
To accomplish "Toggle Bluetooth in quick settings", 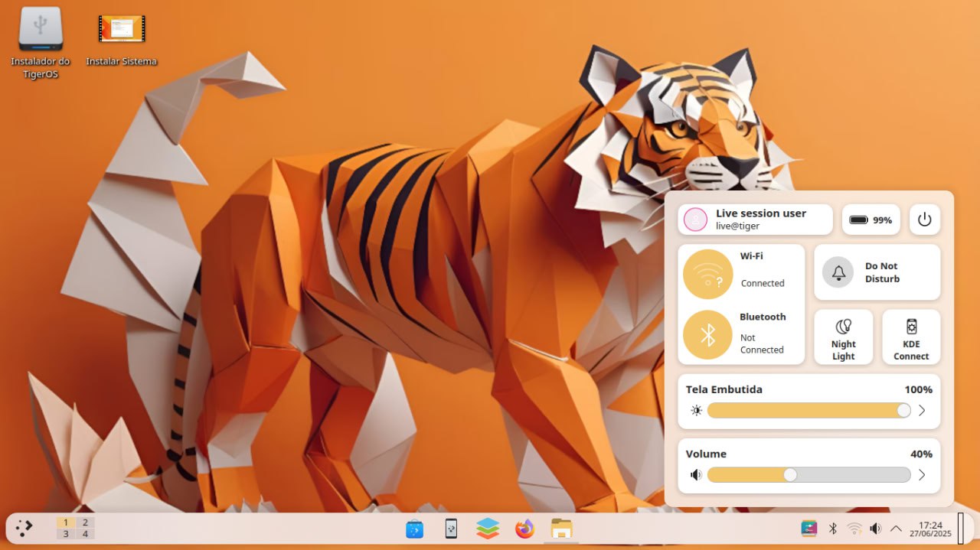I will coord(708,334).
